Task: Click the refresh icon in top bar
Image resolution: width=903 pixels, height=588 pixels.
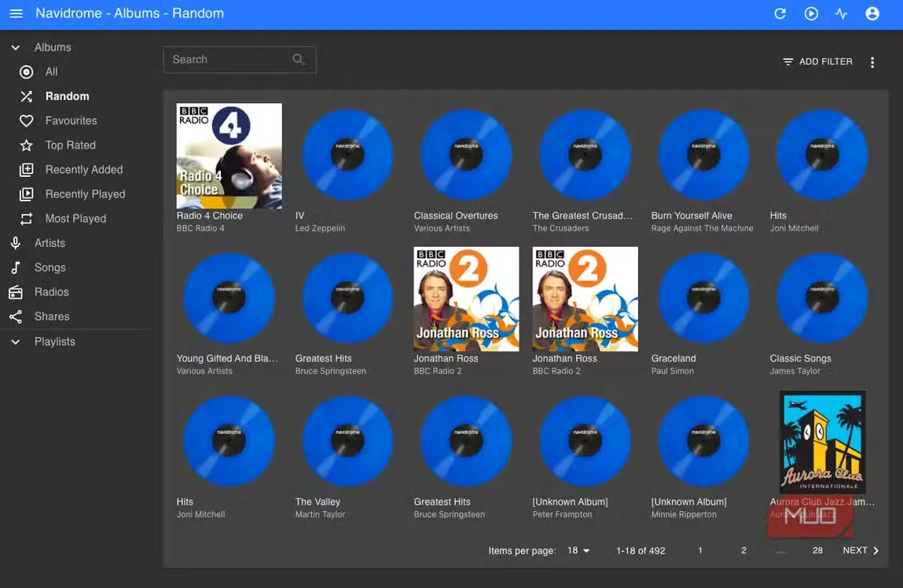Action: coord(780,13)
